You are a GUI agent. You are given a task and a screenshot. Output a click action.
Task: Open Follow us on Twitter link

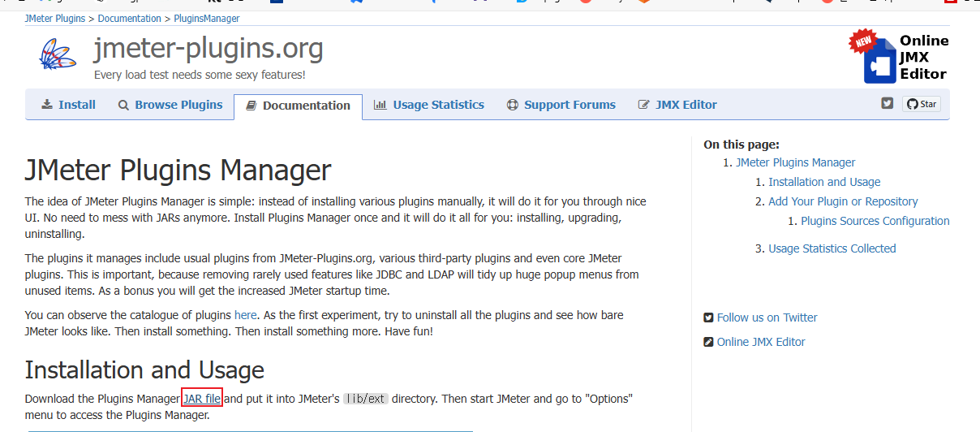(x=767, y=318)
